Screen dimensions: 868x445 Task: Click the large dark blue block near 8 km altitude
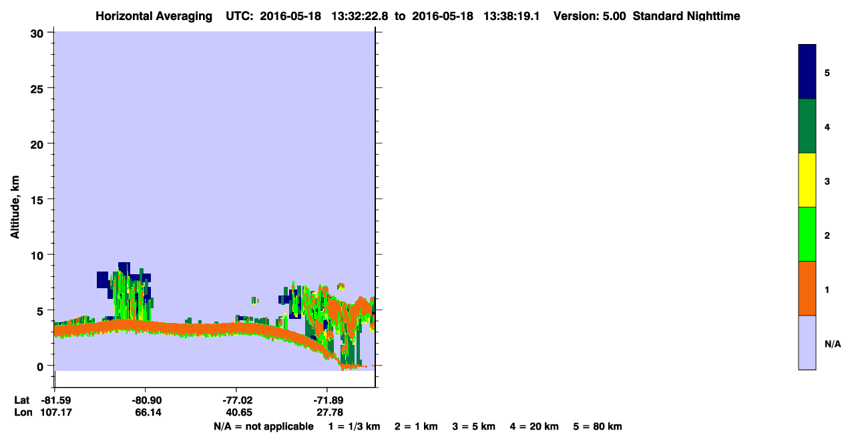tap(102, 280)
